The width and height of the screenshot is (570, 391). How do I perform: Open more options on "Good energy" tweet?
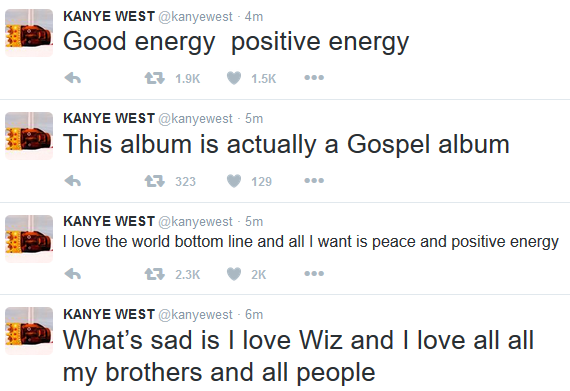[x=314, y=77]
